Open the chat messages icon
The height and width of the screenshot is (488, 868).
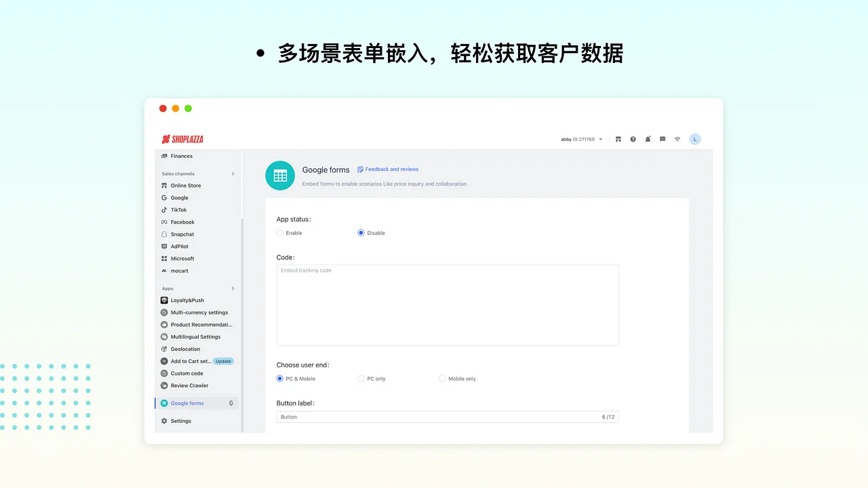click(x=663, y=139)
